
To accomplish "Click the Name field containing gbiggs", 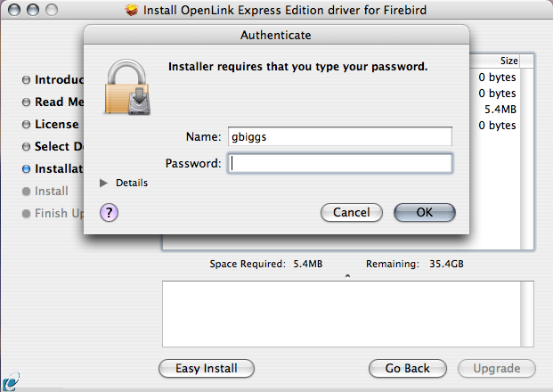I will 339,136.
